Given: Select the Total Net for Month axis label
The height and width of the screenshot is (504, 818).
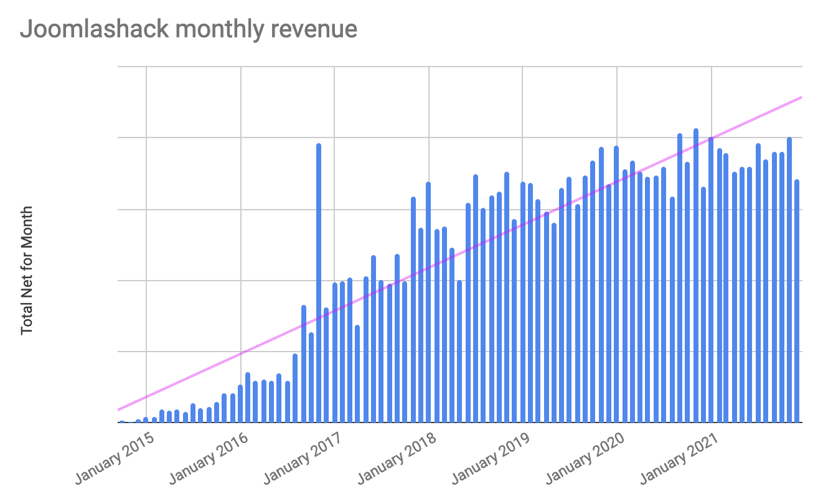Looking at the screenshot, I should pyautogui.click(x=27, y=271).
